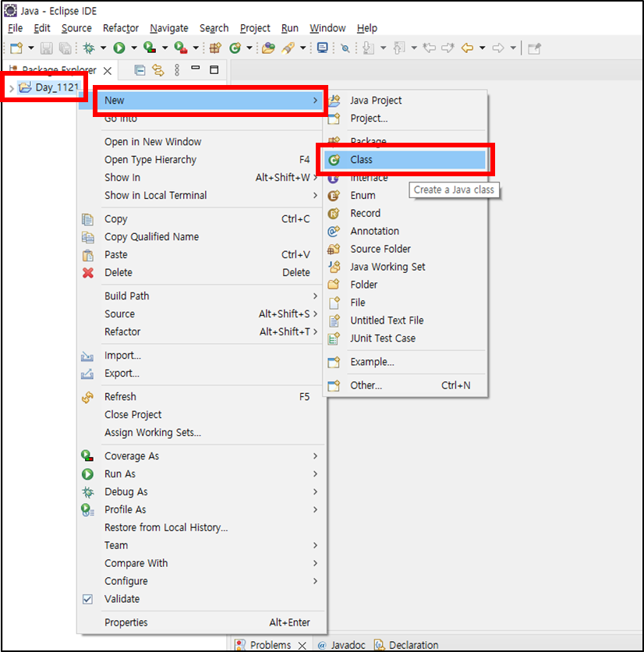Viewport: 644px width, 652px height.
Task: Click the New Java Class toolbar icon
Action: point(235,48)
